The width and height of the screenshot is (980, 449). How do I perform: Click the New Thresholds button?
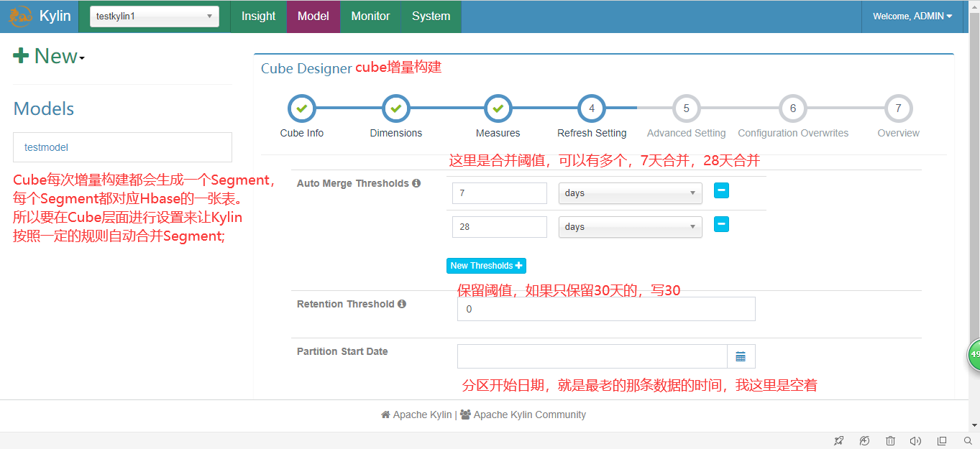pos(486,266)
